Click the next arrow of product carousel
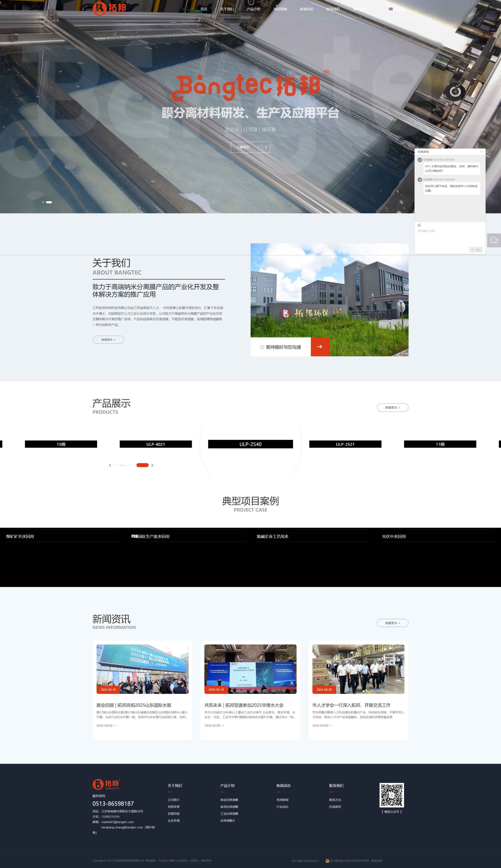The image size is (501, 868). (x=152, y=465)
